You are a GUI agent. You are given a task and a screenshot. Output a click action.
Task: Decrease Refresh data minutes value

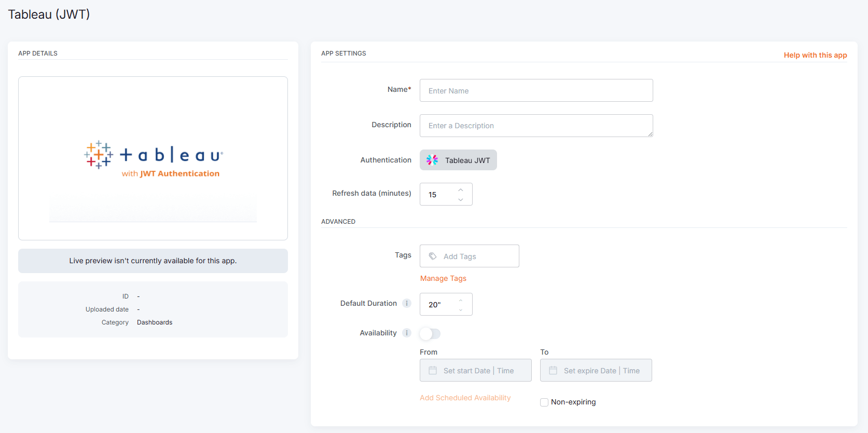point(461,199)
